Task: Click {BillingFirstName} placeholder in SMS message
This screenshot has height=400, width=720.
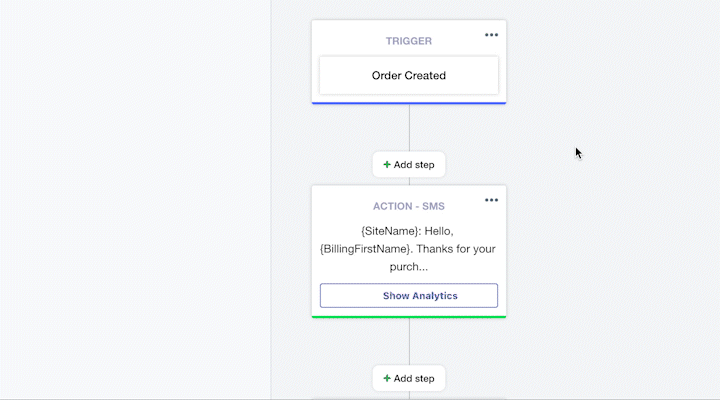Action: 365,249
